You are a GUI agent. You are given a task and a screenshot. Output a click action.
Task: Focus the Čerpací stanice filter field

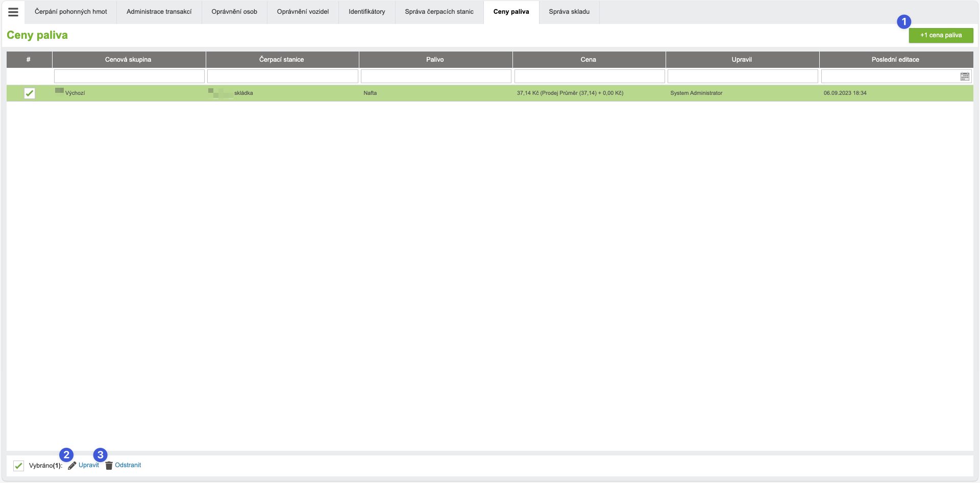(283, 77)
